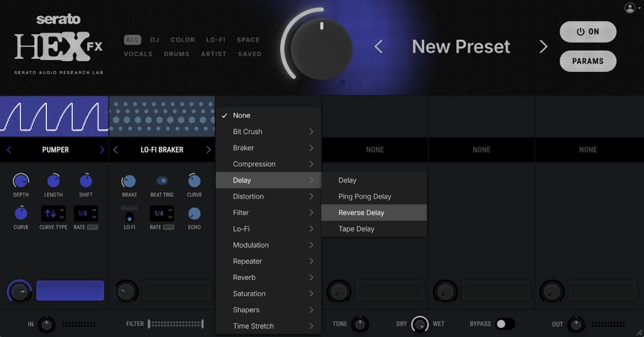Screen dimensions: 644x337
Task: Click the OUT level knob
Action: [x=576, y=324]
